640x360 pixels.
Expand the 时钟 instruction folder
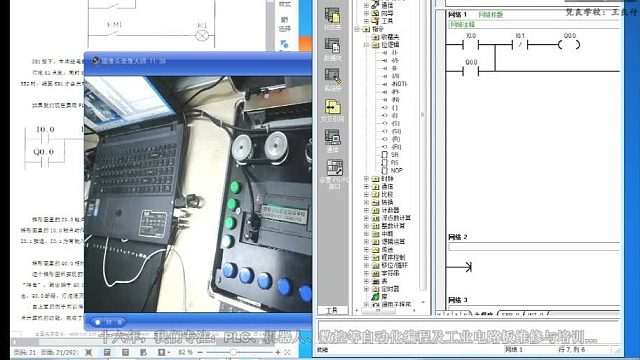tap(366, 179)
